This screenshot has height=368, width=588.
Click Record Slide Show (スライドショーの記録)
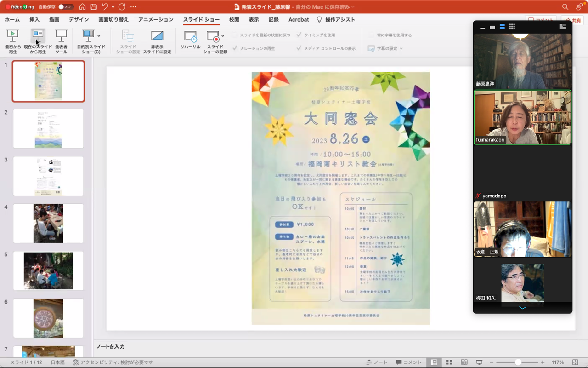[215, 41]
